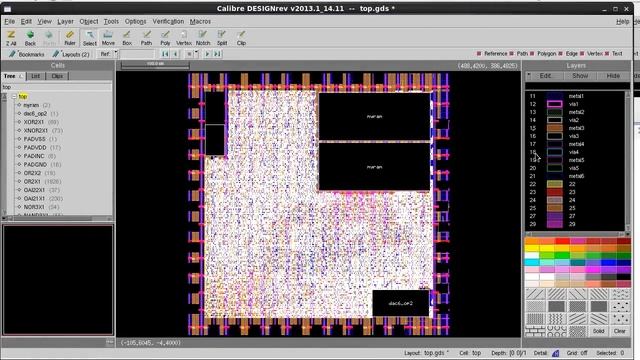Open the Layers panel options dropdown
The image size is (640, 360).
point(529,76)
